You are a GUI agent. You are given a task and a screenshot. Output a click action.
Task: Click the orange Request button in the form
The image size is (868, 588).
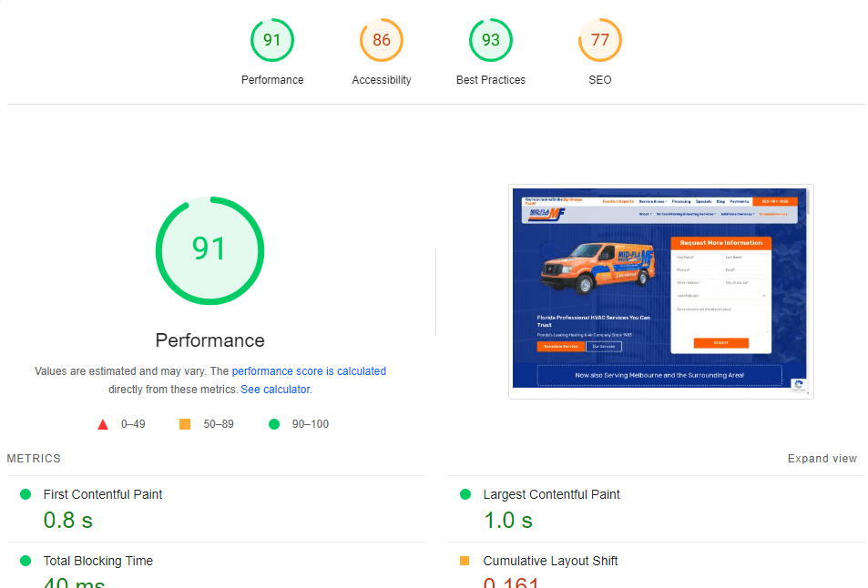click(721, 343)
